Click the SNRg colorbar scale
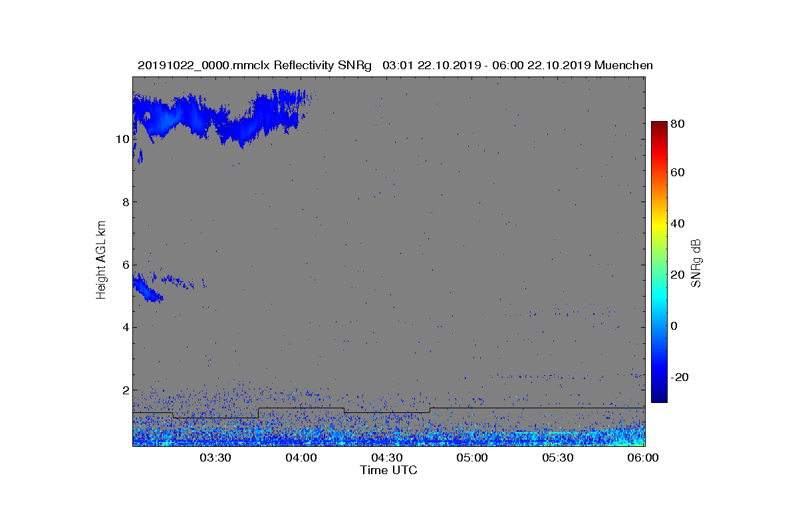The width and height of the screenshot is (798, 532). coord(658,262)
